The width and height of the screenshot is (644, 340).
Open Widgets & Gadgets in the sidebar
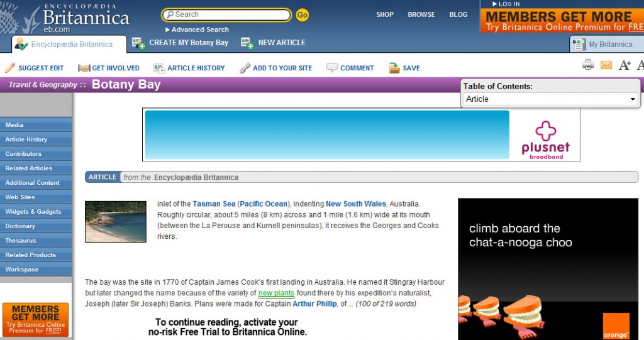pos(36,211)
